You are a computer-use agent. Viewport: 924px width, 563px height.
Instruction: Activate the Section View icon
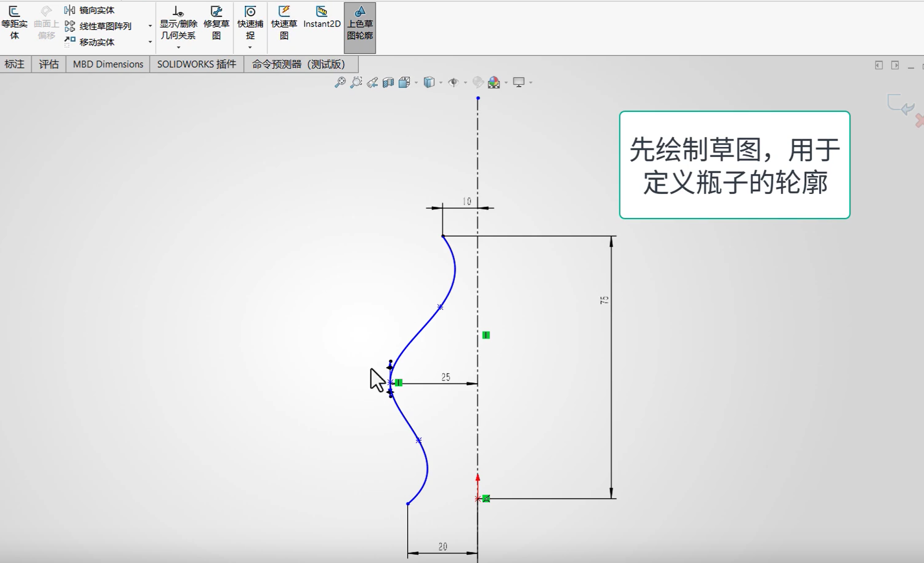tap(388, 82)
